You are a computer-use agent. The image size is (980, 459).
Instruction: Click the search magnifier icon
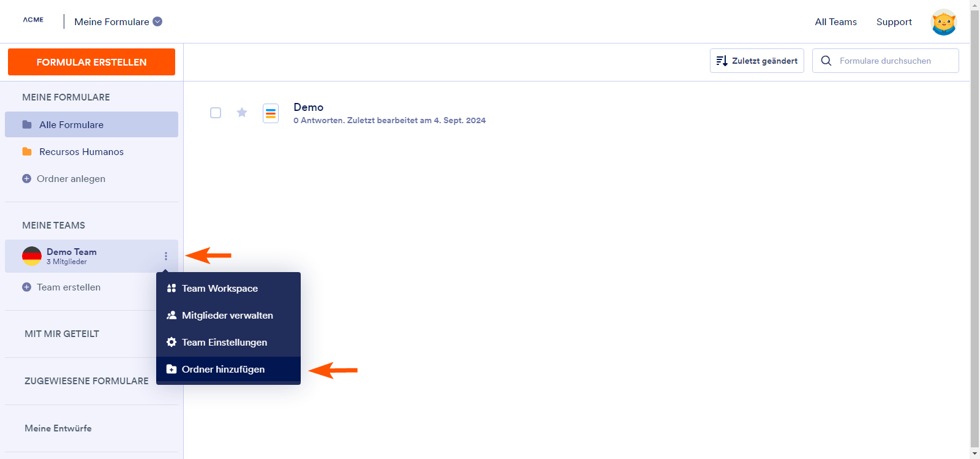click(x=826, y=61)
